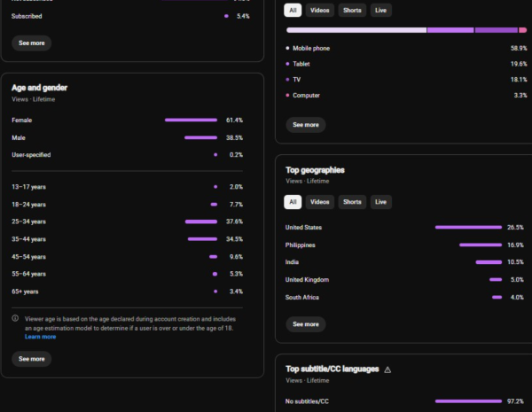Image resolution: width=532 pixels, height=412 pixels.
Task: Click See more in Top geographies card
Action: pyautogui.click(x=306, y=324)
